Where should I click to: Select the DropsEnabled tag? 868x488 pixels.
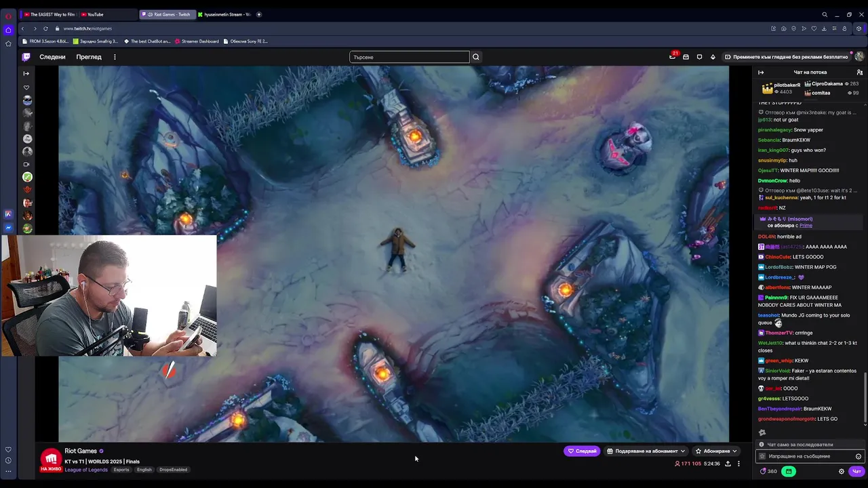tap(173, 470)
